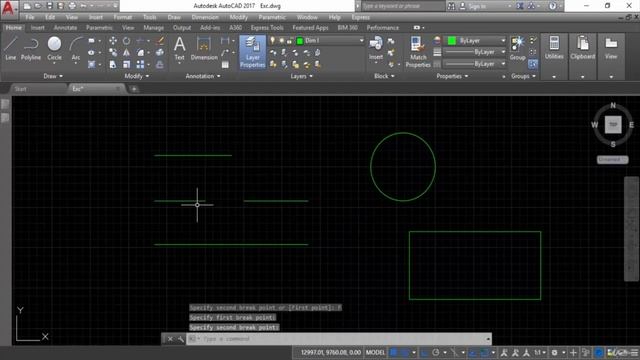
Task: Click the Group icon
Action: point(517,49)
